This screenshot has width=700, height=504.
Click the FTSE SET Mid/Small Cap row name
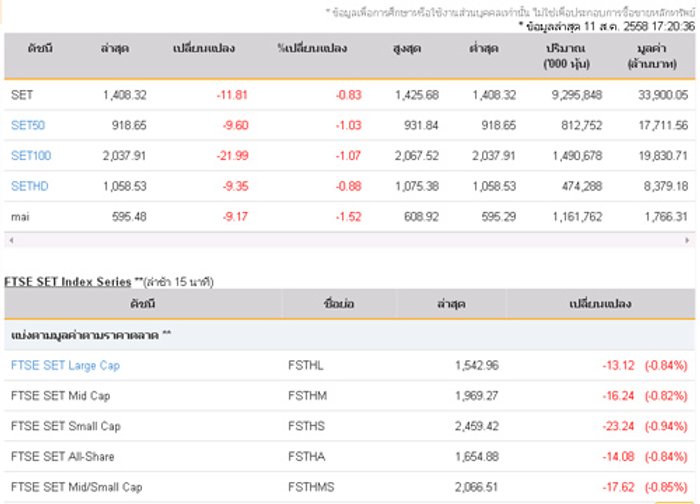[76, 487]
